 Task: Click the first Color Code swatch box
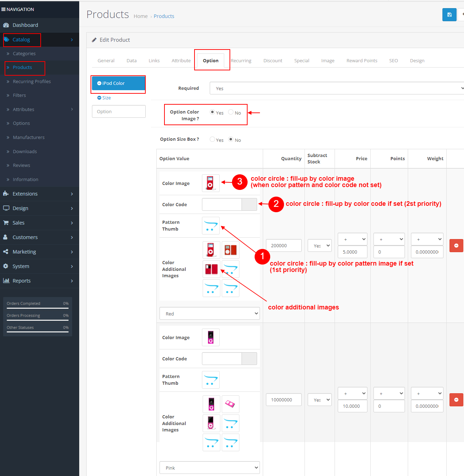click(249, 204)
